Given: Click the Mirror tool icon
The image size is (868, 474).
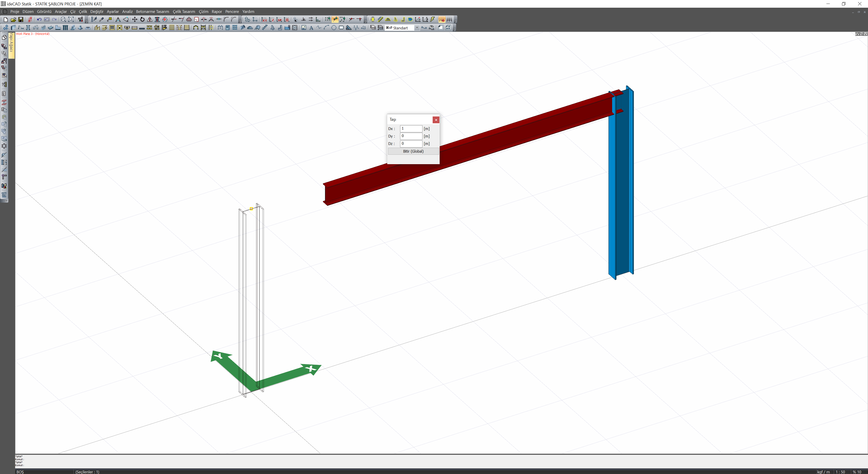Looking at the screenshot, I should pos(150,19).
